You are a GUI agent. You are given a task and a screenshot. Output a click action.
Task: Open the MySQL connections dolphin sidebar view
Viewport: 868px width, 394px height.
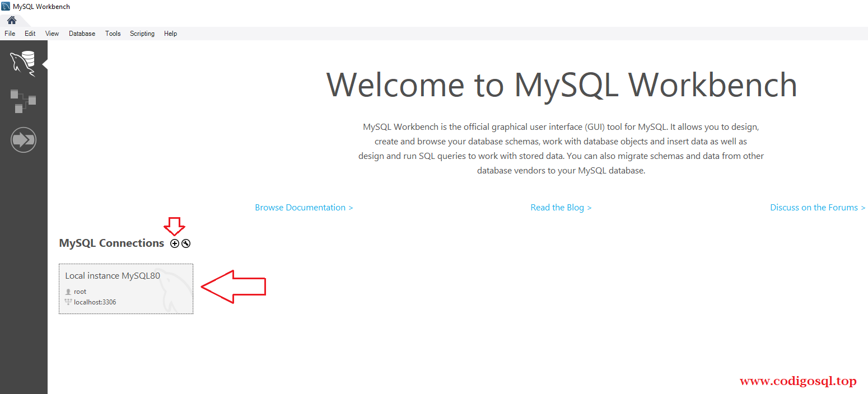pos(23,63)
